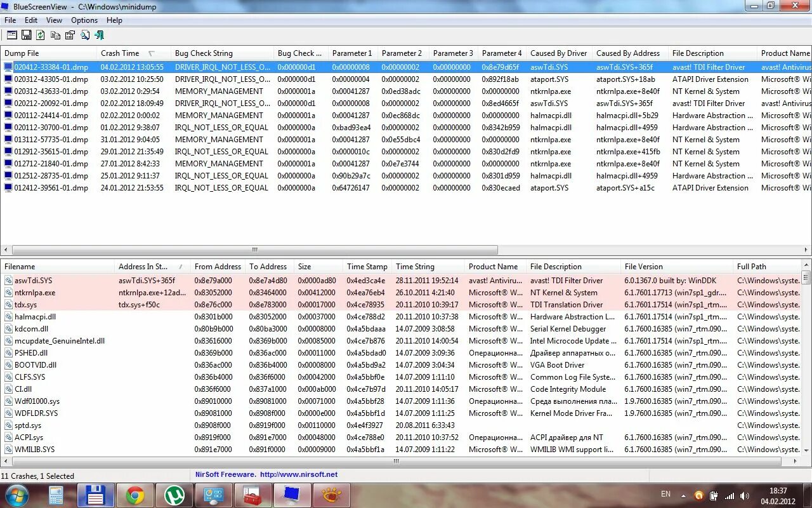Image resolution: width=812 pixels, height=508 pixels.
Task: Click the dump icon beside 020312-43305-01.dmp
Action: pos(8,79)
